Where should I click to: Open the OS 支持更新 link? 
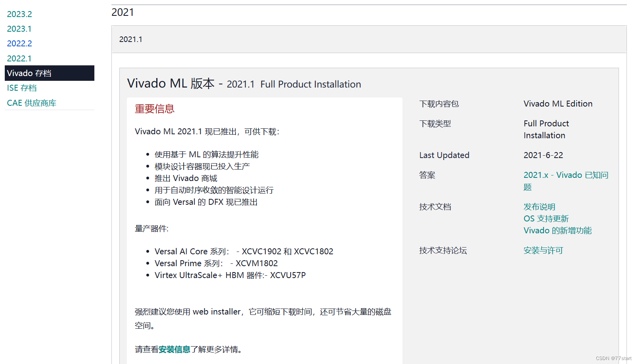click(x=546, y=218)
